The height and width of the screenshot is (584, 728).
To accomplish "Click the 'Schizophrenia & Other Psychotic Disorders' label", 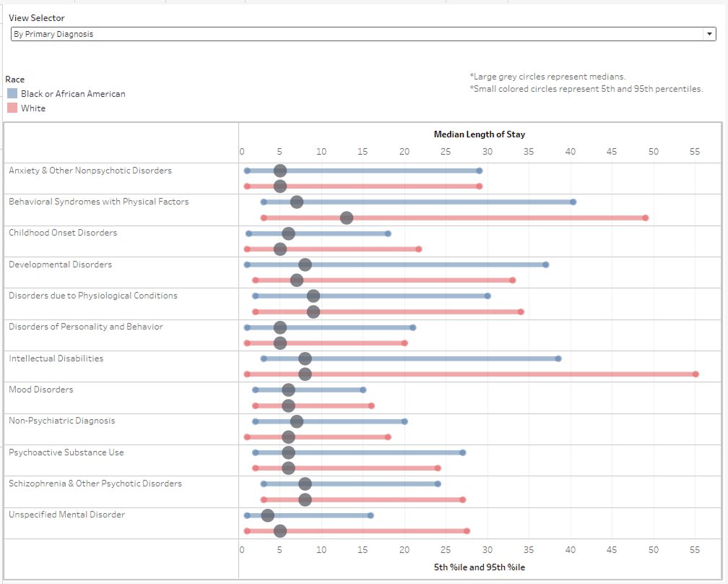I will tap(95, 484).
